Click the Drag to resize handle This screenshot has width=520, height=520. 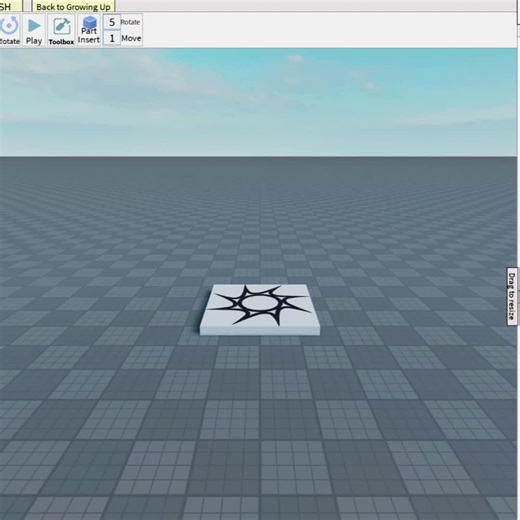pos(512,296)
